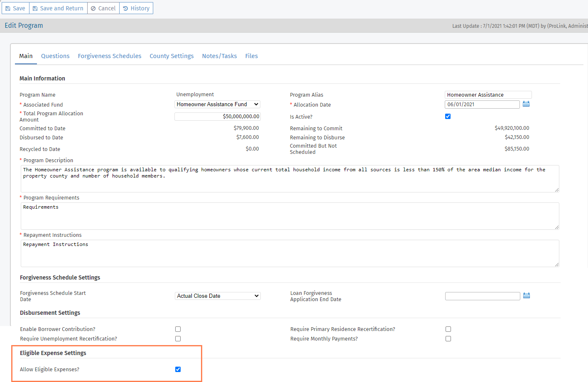Uncheck the Is Active checkbox
588x382 pixels.
pos(448,117)
